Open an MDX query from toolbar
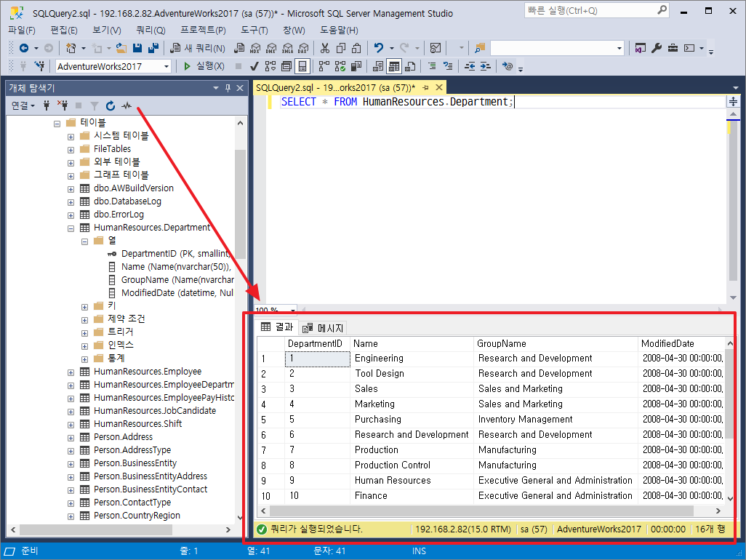The image size is (746, 560). click(255, 48)
